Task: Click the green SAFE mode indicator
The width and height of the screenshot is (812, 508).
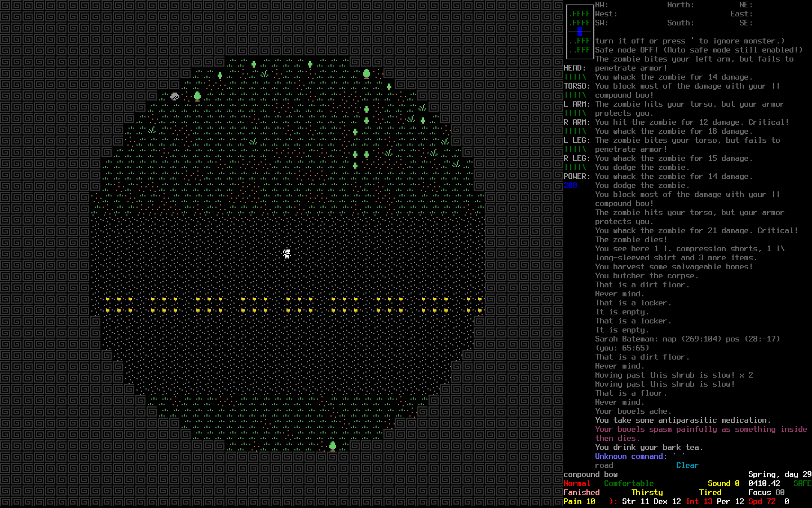Action: [x=803, y=483]
